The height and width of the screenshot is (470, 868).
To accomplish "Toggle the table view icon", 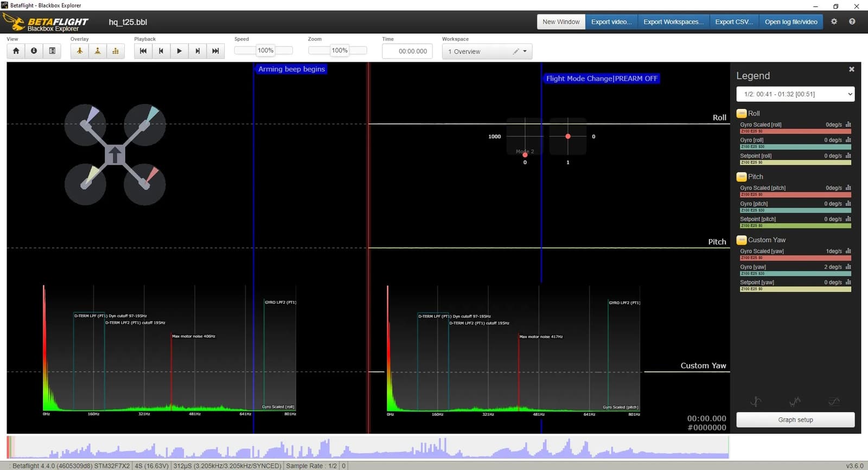I will pyautogui.click(x=52, y=51).
